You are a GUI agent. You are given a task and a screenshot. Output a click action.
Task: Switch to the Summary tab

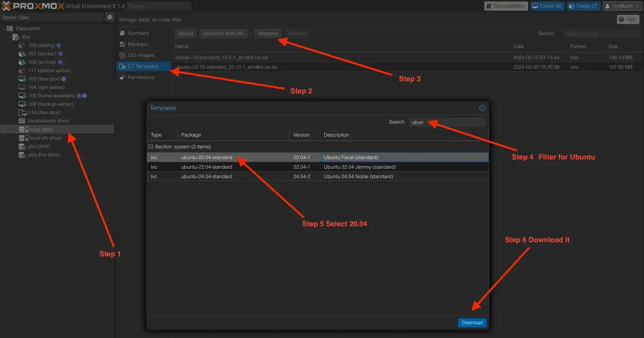[x=138, y=33]
